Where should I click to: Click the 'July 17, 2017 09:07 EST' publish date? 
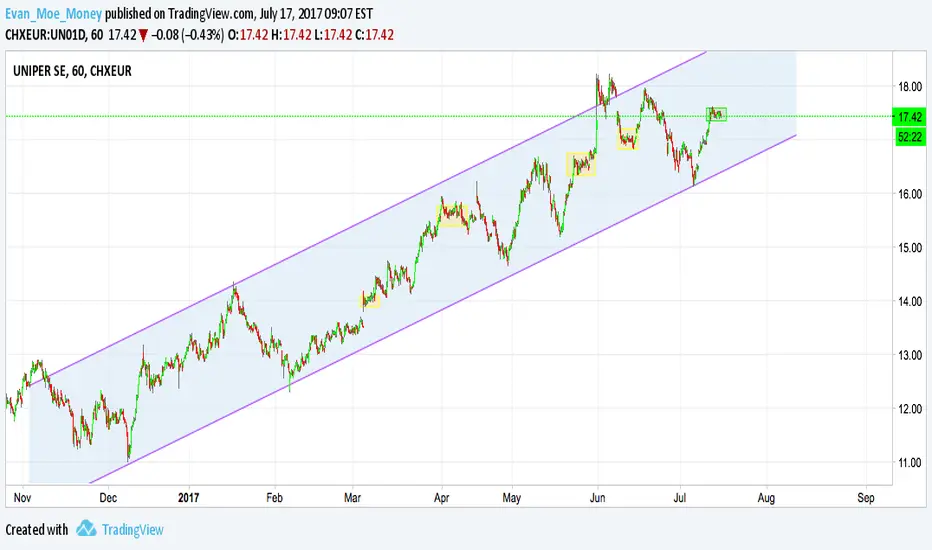coord(316,13)
